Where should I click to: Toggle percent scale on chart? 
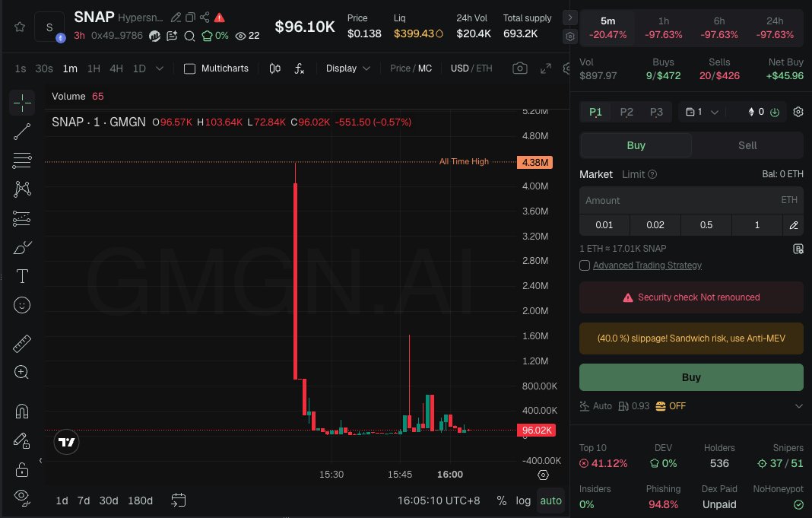click(x=501, y=501)
